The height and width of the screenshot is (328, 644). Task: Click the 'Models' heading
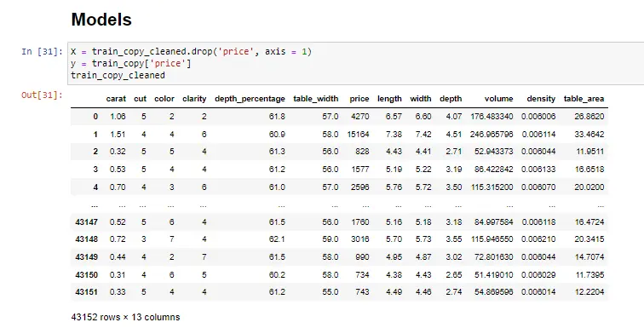tap(101, 20)
